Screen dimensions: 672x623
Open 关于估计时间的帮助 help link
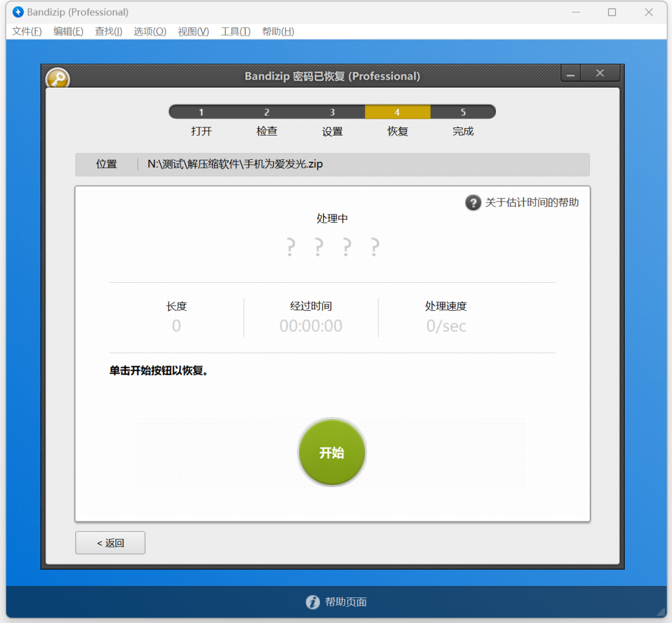531,203
